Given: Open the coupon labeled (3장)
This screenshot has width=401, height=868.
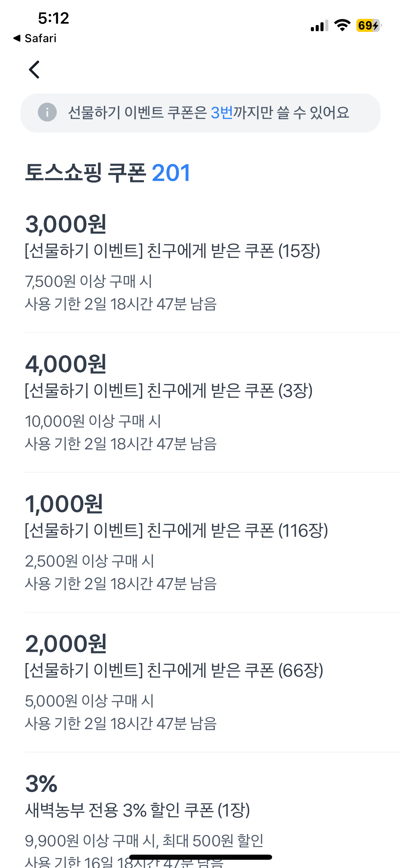Looking at the screenshot, I should click(169, 391).
